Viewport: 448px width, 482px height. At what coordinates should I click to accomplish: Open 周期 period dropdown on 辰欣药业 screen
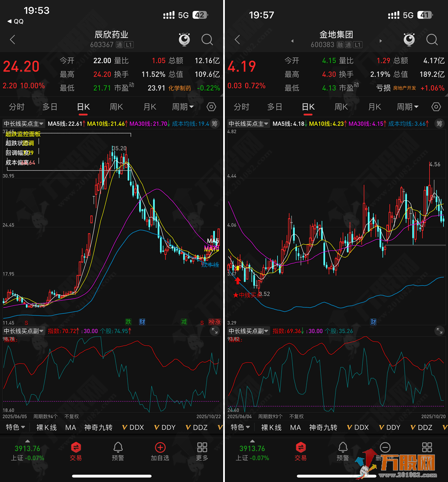[183, 107]
